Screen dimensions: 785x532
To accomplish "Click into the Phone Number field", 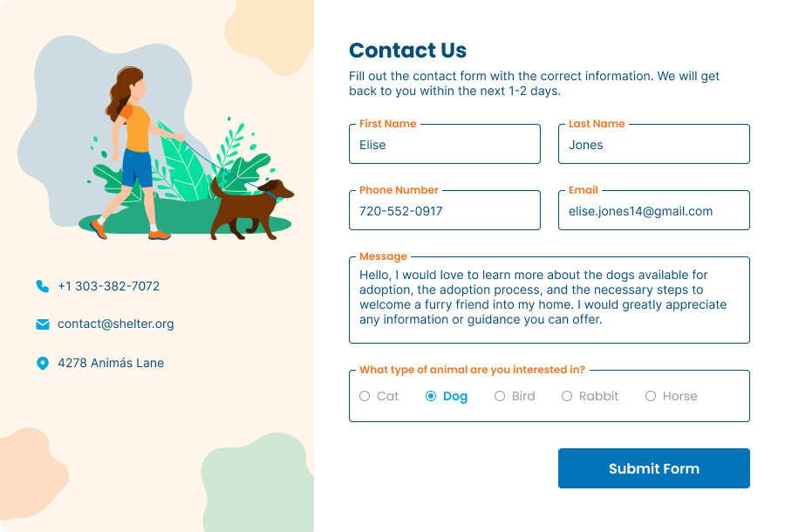I will pyautogui.click(x=445, y=210).
